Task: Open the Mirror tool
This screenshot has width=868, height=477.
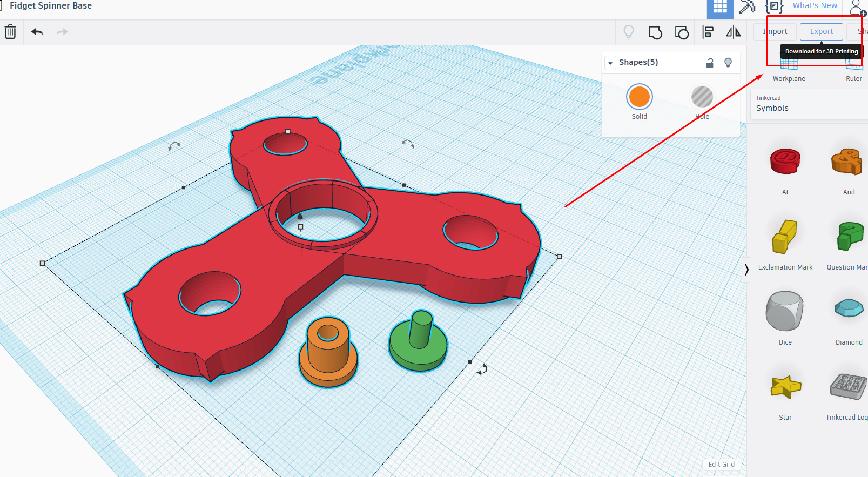Action: tap(734, 32)
